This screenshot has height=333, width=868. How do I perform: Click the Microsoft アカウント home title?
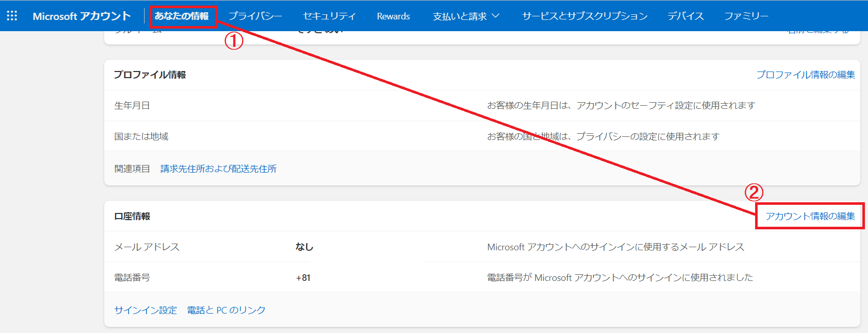click(82, 16)
